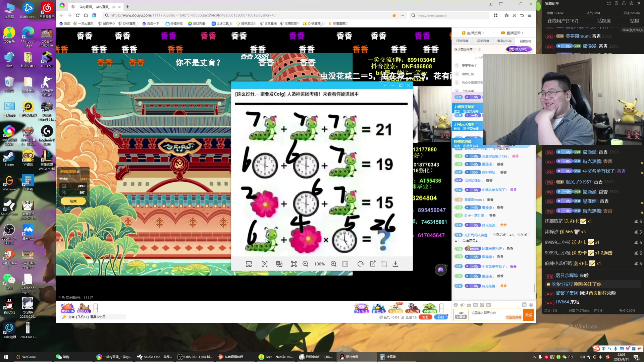
Task: Zoom in the puzzle image
Action: click(x=333, y=264)
